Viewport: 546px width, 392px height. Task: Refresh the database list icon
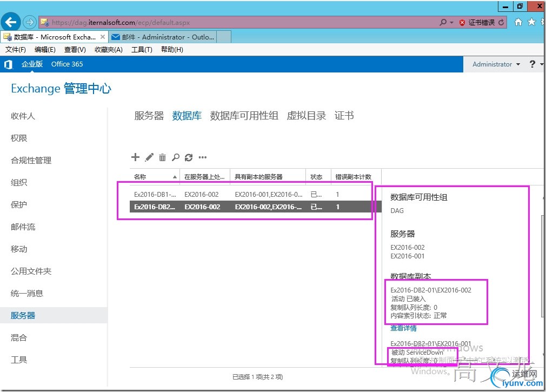pos(189,157)
